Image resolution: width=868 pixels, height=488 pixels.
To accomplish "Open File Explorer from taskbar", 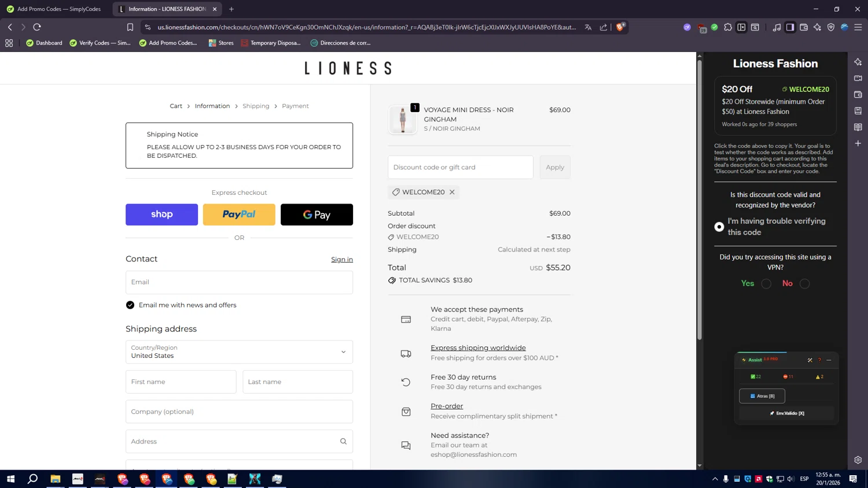I will pos(56,479).
